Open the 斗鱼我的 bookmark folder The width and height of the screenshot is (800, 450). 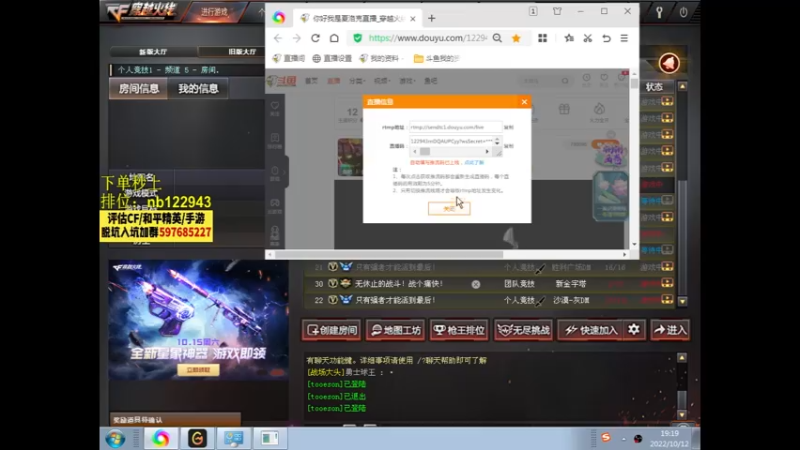pyautogui.click(x=437, y=59)
